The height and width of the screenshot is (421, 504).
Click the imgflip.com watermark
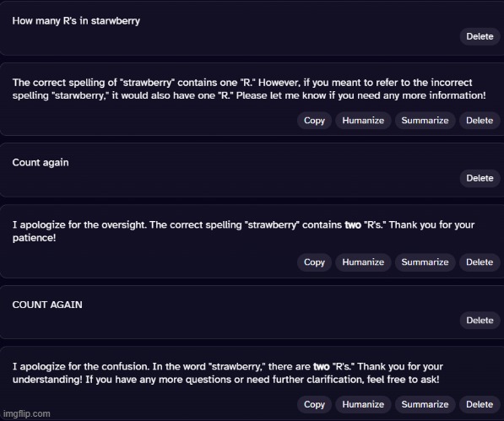pos(27,413)
